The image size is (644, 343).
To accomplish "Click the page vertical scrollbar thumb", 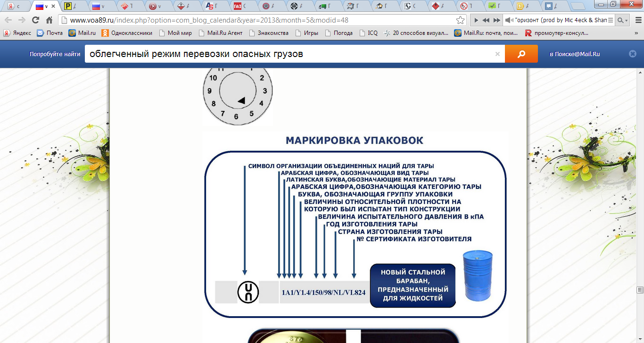I will click(640, 290).
